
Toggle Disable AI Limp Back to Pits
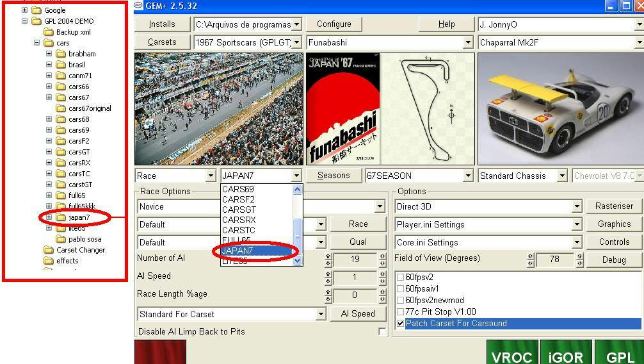tap(382, 331)
